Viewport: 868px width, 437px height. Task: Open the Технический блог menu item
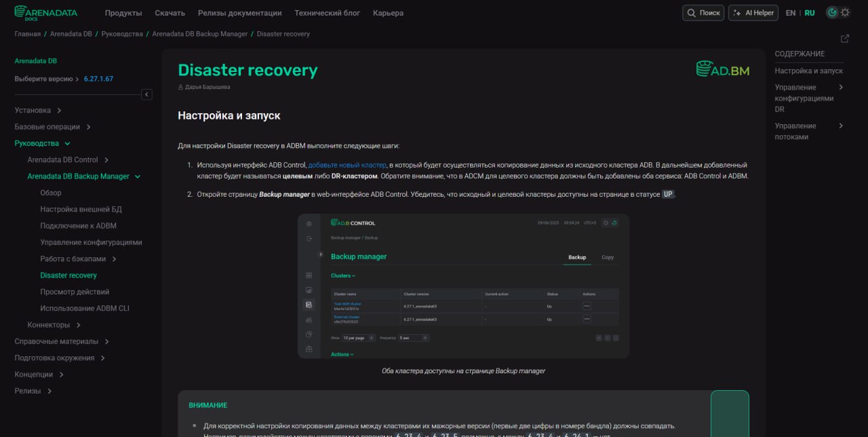tap(328, 13)
